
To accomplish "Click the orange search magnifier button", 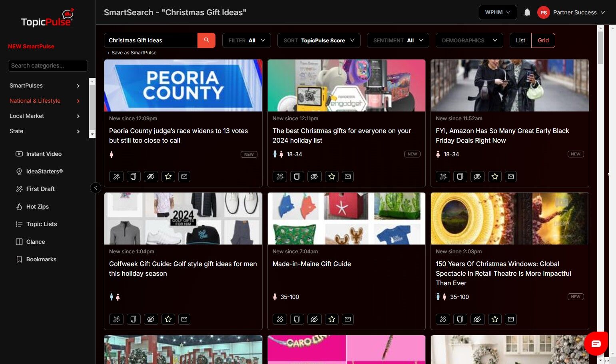I will [206, 40].
